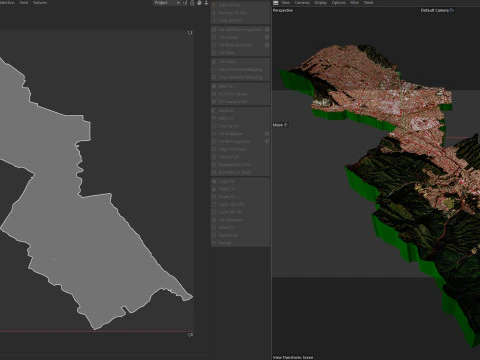
Task: Click the Pack UV tool
Action: [x=240, y=86]
